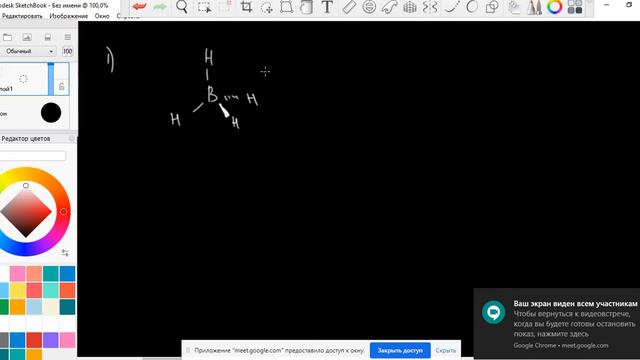
Task: Select the Flood Fill bucket tool
Action: coord(306,7)
